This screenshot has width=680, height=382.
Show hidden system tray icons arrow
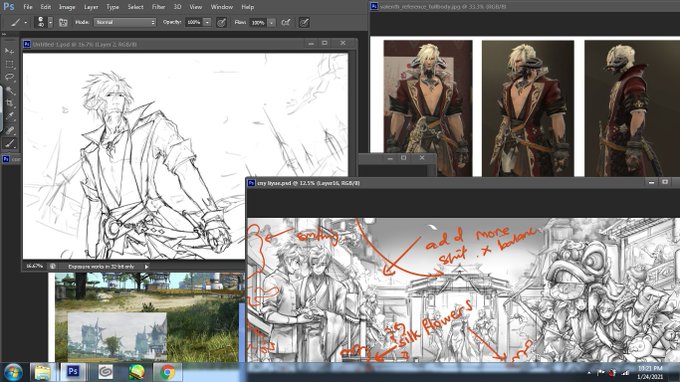[x=589, y=373]
